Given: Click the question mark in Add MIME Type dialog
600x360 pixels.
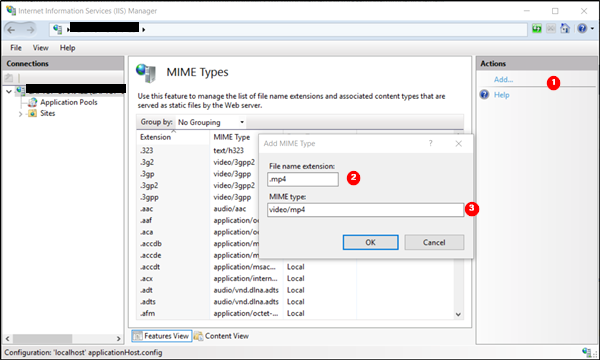Looking at the screenshot, I should click(430, 143).
